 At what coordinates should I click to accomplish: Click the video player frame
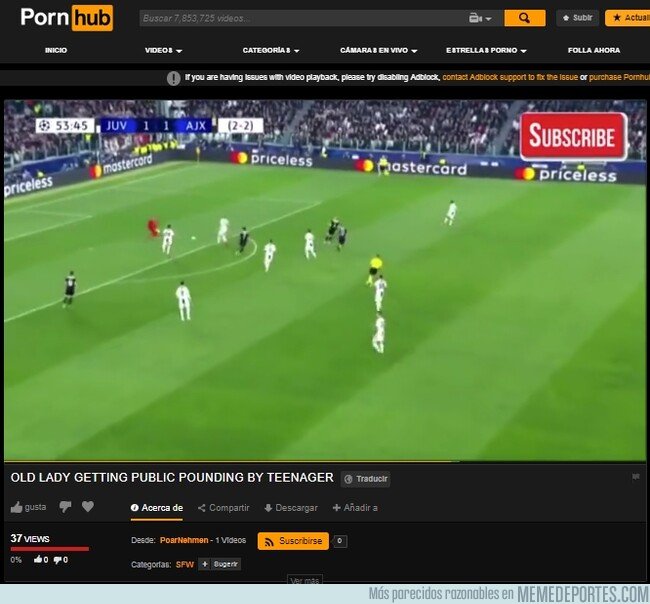click(325, 280)
